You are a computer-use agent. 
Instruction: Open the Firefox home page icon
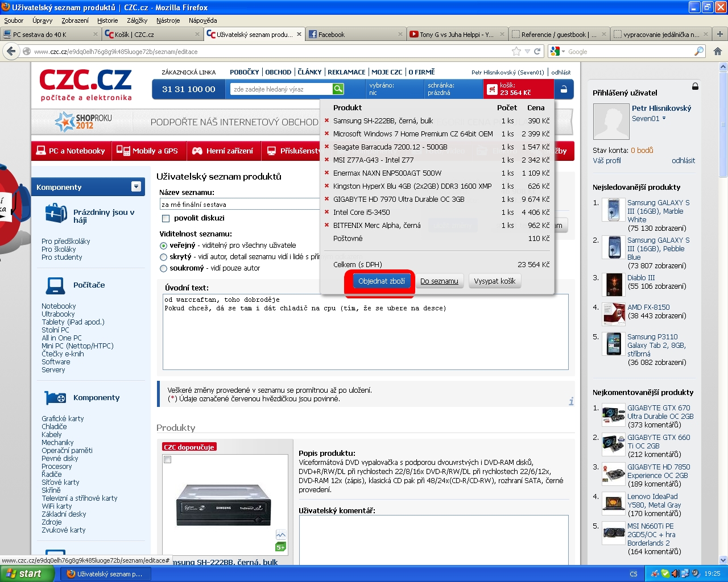tap(718, 51)
